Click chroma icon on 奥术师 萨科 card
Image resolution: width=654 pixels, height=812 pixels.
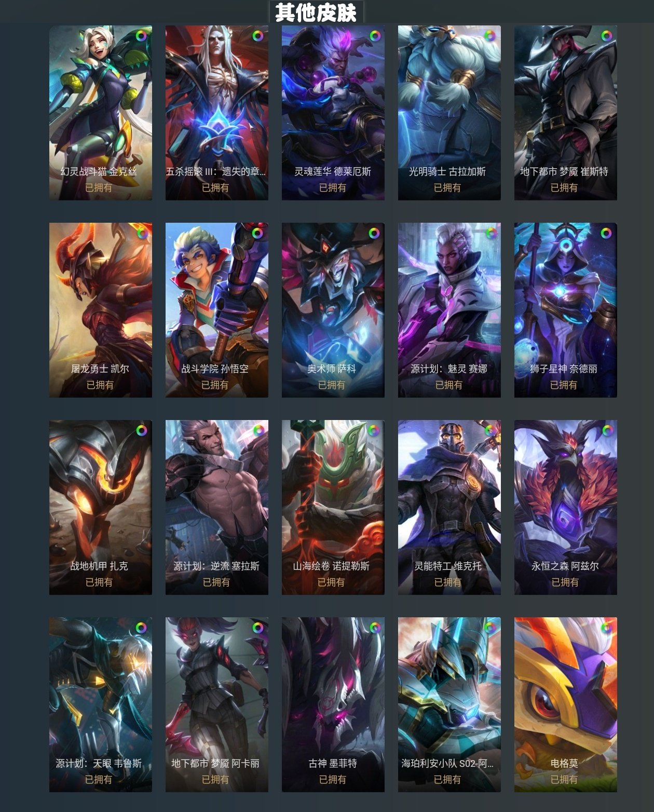374,233
